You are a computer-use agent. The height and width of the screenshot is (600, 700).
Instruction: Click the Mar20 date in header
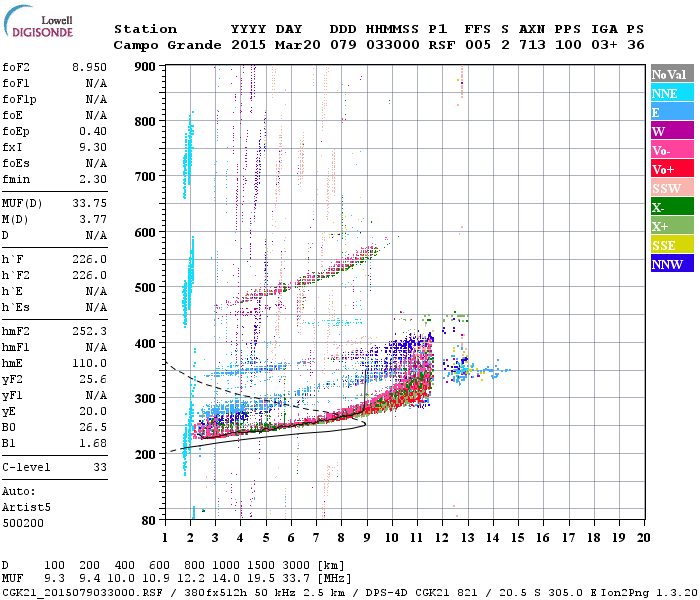click(x=297, y=45)
